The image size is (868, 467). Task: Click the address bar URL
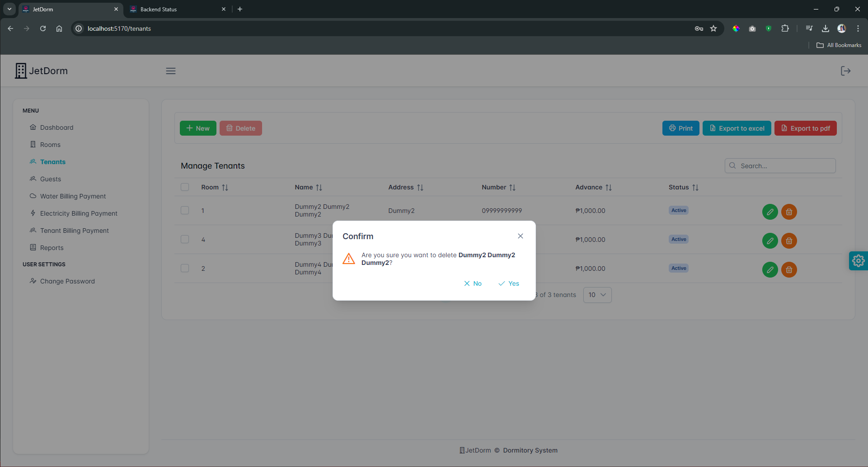click(x=119, y=28)
